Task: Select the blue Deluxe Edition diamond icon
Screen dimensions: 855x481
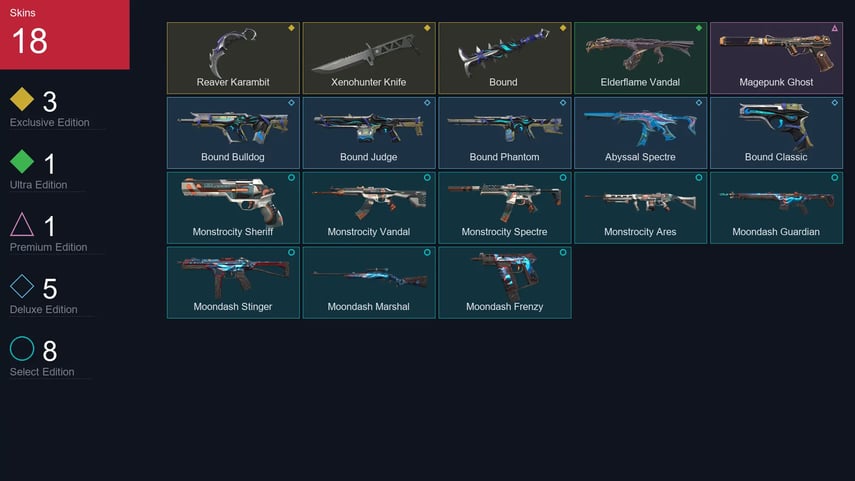Action: coord(22,286)
